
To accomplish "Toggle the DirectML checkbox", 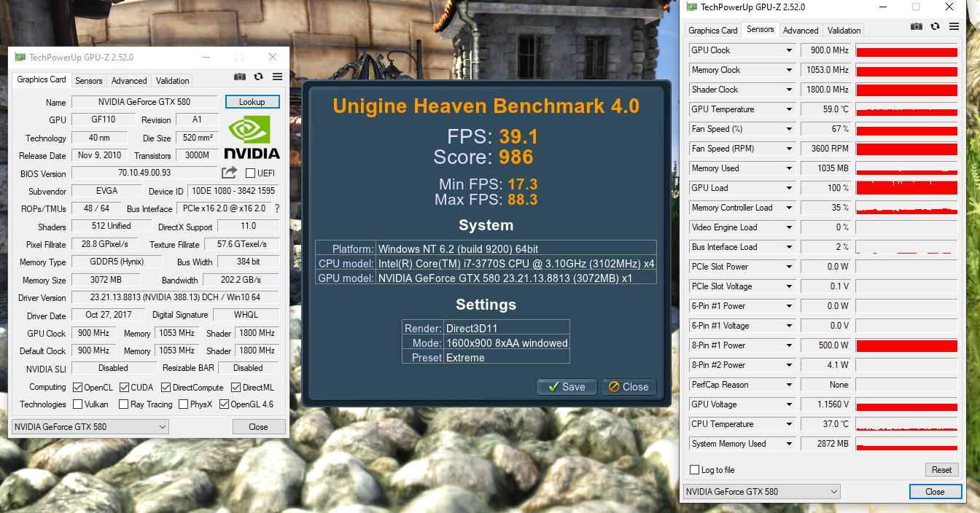I will 236,387.
